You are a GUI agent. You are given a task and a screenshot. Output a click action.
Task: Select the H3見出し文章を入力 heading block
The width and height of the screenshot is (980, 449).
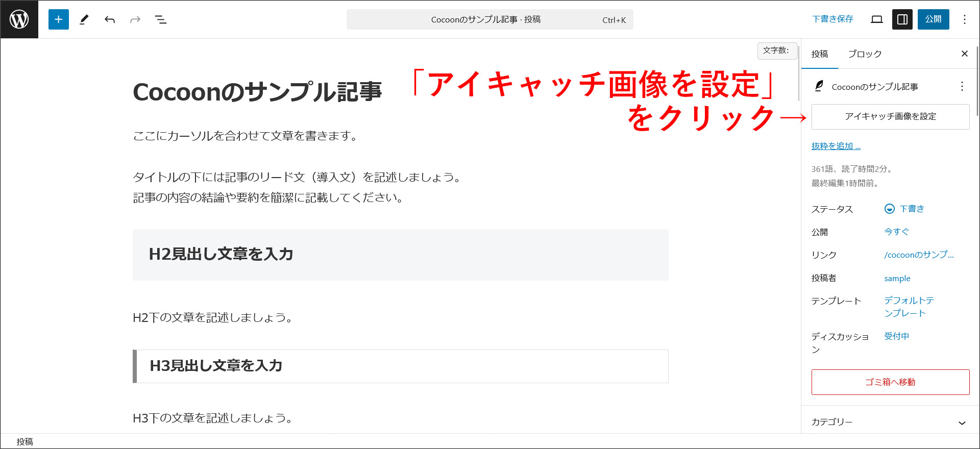[401, 366]
